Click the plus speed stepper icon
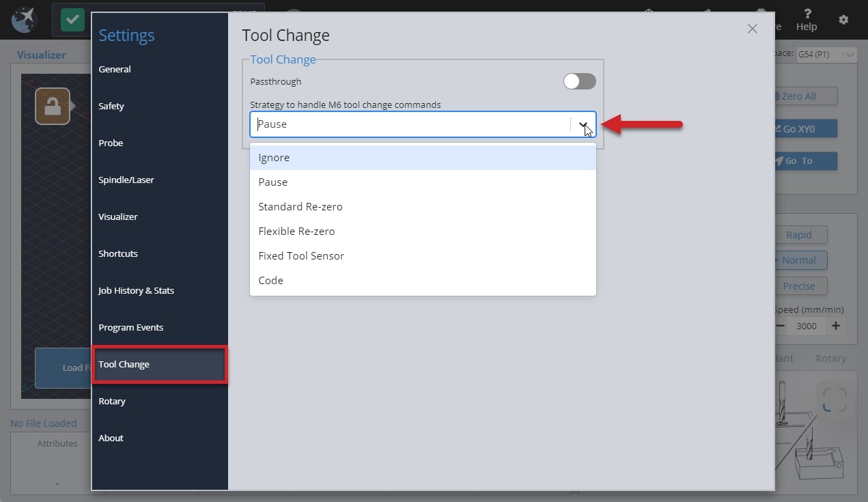This screenshot has height=502, width=868. point(836,326)
